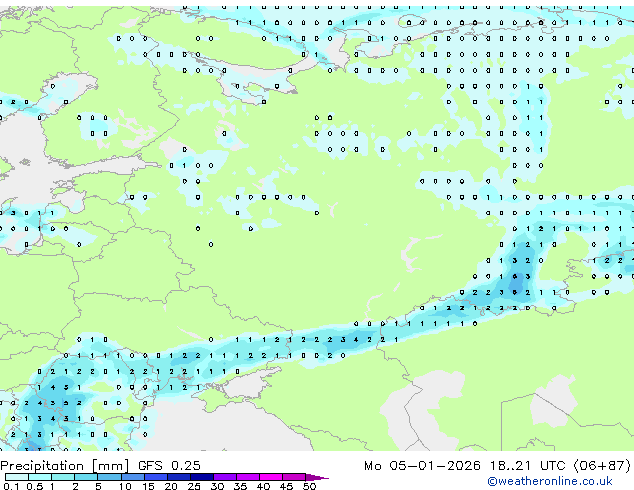Click the legend label "10"

pyautogui.click(x=125, y=486)
